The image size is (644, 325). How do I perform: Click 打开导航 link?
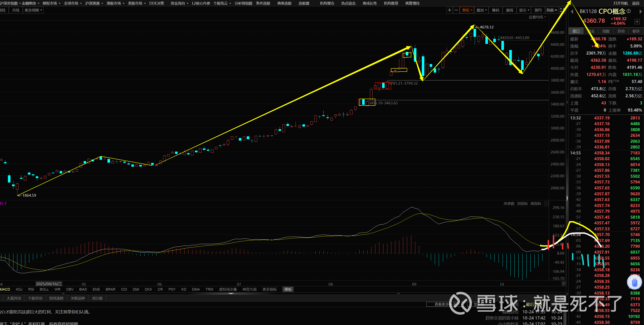620,3
